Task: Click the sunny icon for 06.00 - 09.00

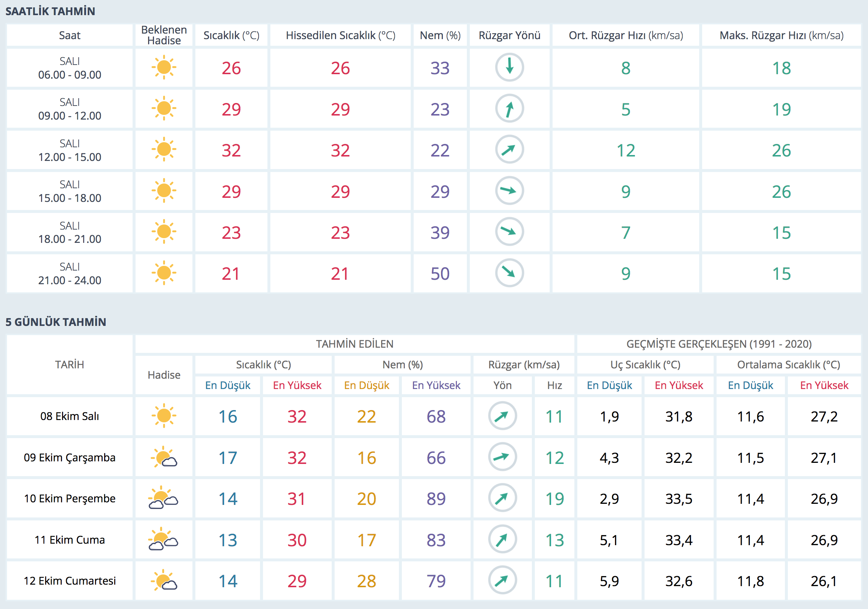Action: coord(164,68)
